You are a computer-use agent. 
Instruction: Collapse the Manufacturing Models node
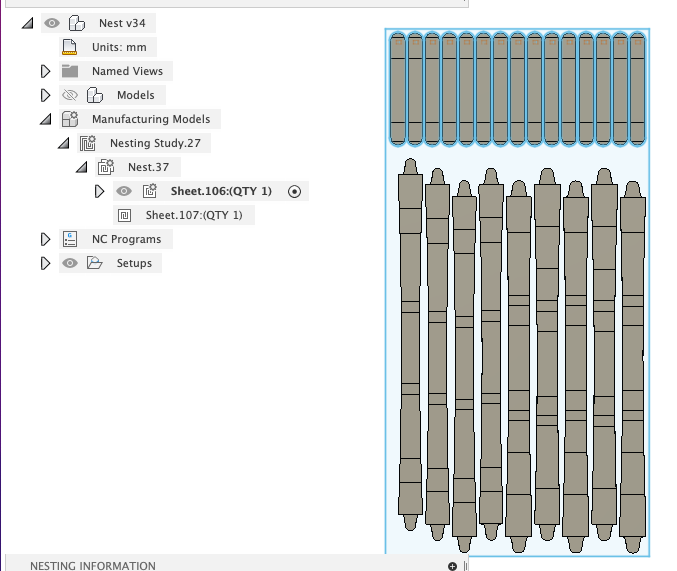pos(46,119)
